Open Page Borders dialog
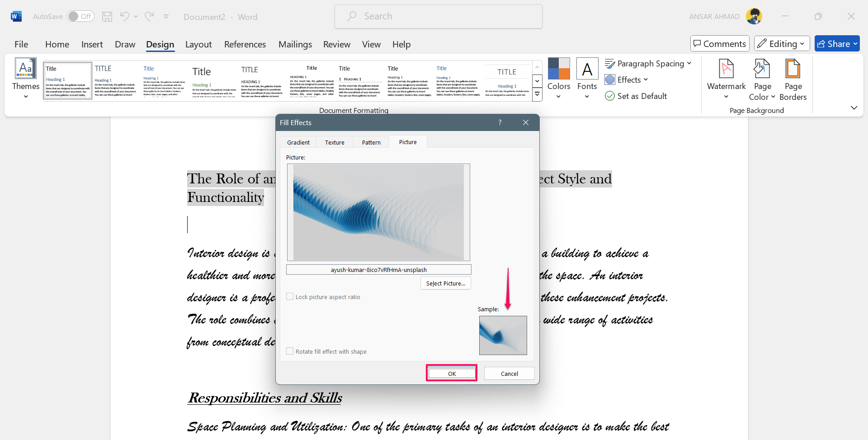Viewport: 868px width, 440px height. (x=793, y=80)
